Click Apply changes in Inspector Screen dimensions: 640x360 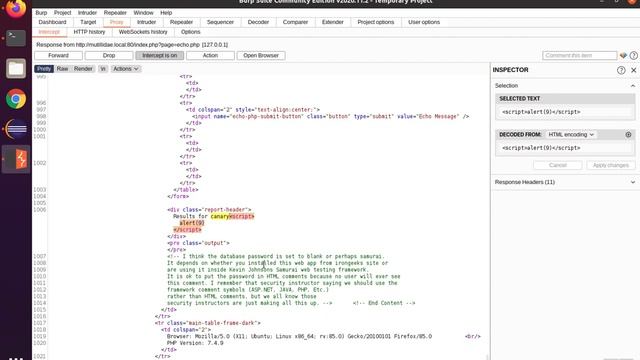pos(611,165)
